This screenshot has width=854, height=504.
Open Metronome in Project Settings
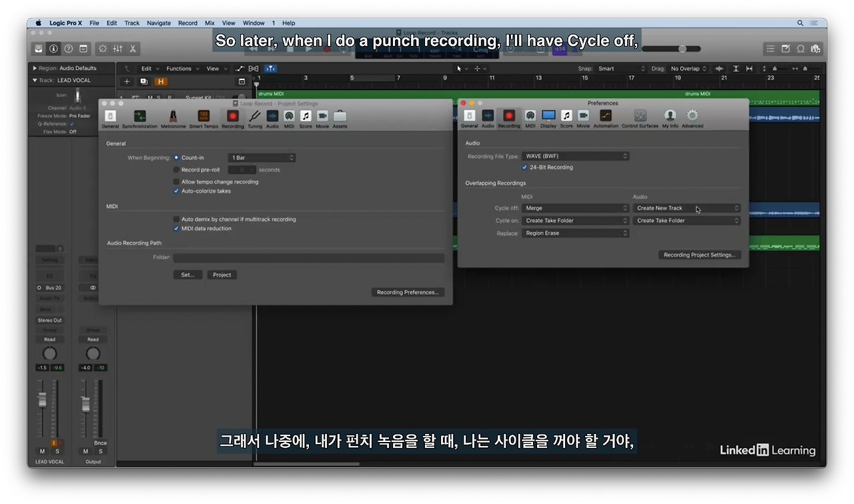pyautogui.click(x=173, y=119)
